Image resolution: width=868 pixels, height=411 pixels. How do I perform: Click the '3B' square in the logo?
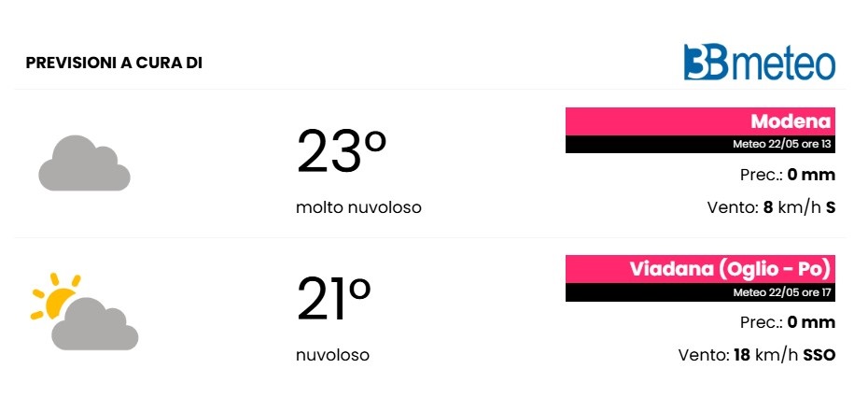tap(706, 62)
